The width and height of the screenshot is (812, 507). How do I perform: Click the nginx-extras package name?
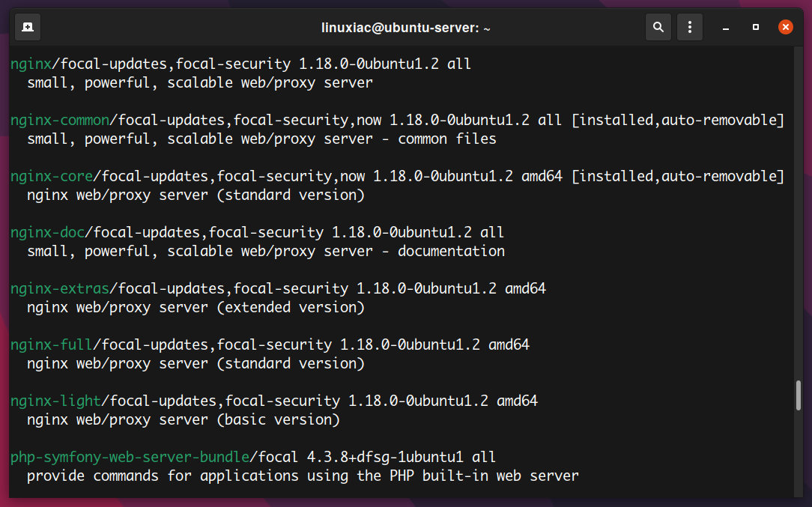click(60, 288)
